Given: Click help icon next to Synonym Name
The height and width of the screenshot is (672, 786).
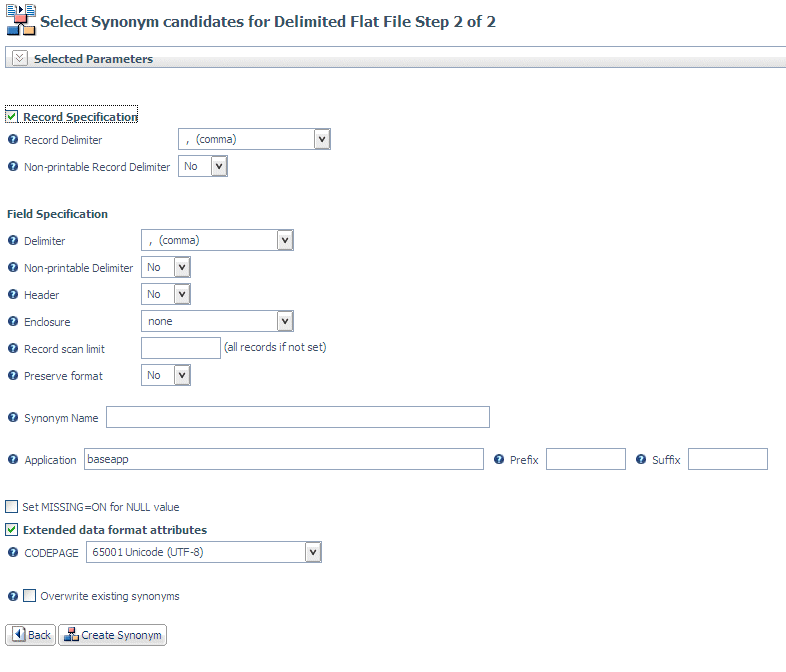Looking at the screenshot, I should tap(13, 417).
